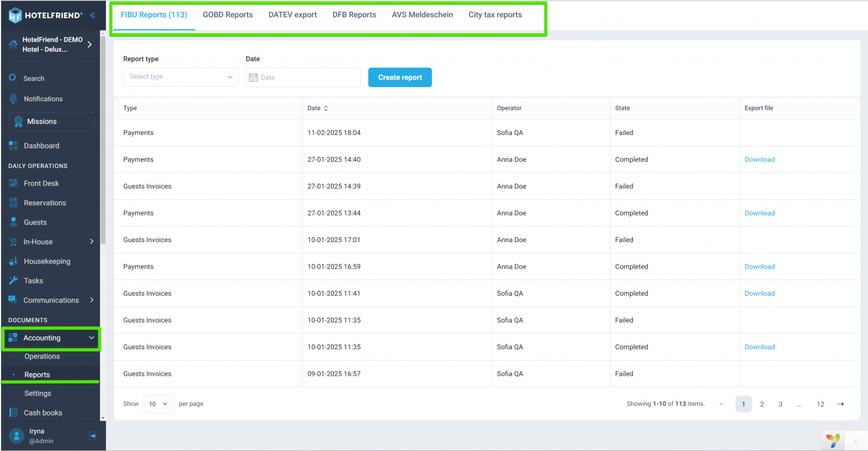Open Operations under Accounting
The width and height of the screenshot is (868, 451).
(42, 356)
